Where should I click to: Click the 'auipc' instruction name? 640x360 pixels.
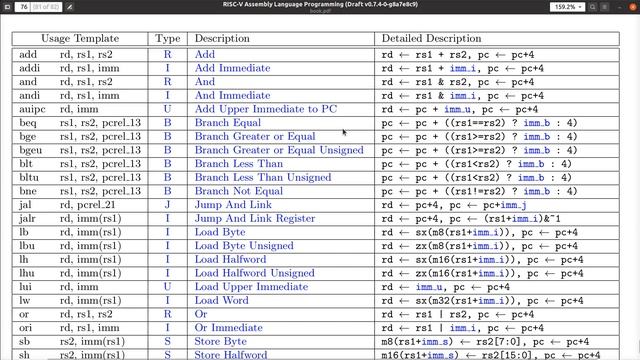tap(32, 109)
